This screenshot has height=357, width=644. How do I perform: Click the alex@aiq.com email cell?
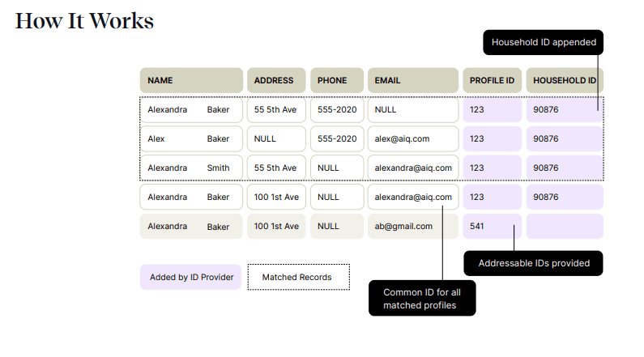point(413,138)
